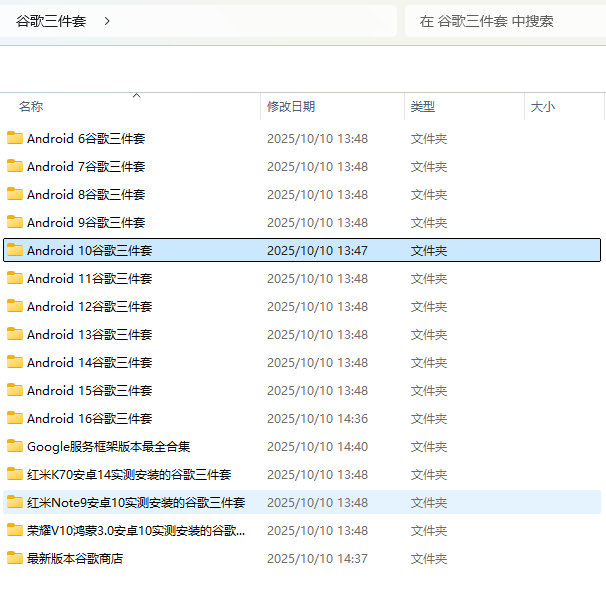
Task: Click the Android 12谷歌三件套 folder icon
Action: [x=15, y=306]
